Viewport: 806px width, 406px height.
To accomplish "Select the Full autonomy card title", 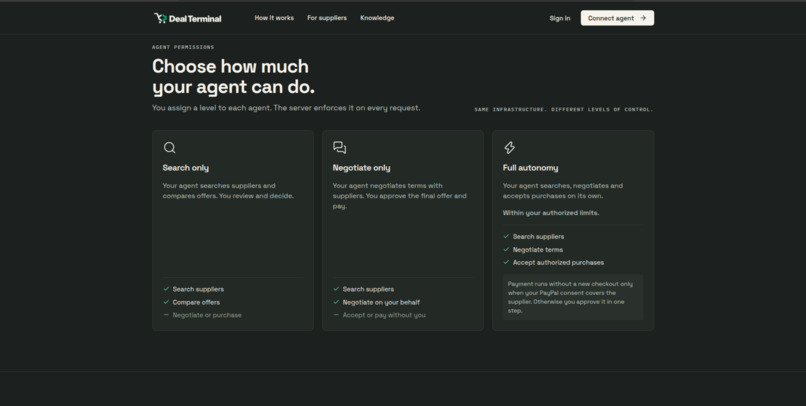I will [530, 168].
